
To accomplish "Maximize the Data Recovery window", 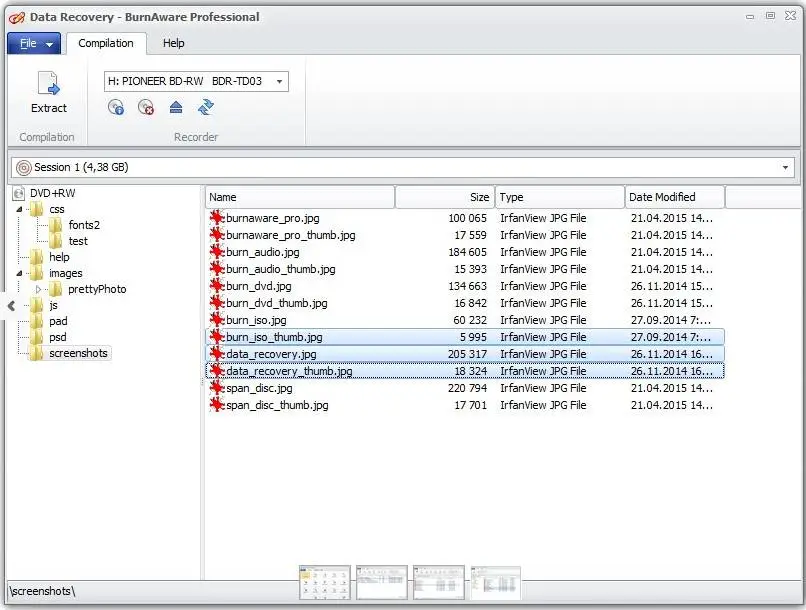I will 770,16.
